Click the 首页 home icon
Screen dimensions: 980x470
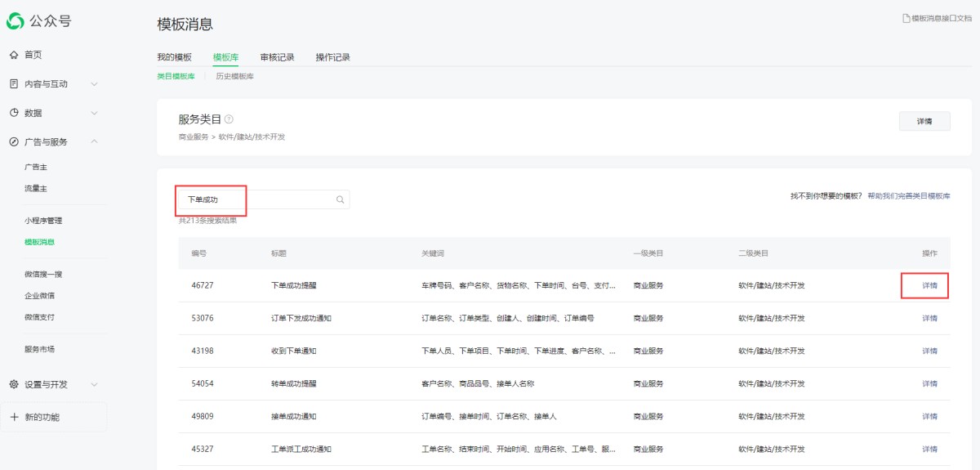[14, 55]
